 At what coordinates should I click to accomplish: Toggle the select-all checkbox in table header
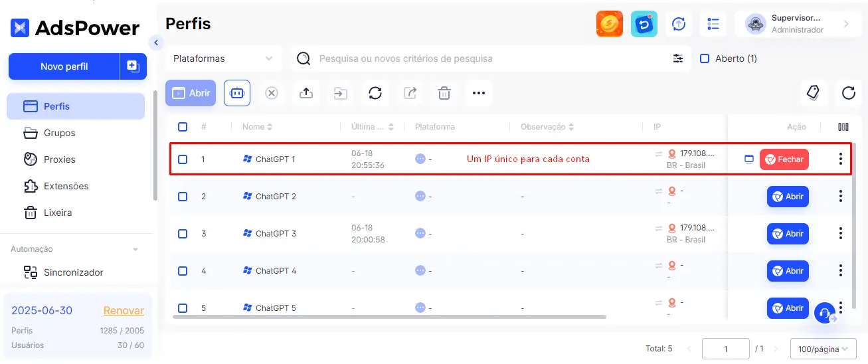click(183, 127)
